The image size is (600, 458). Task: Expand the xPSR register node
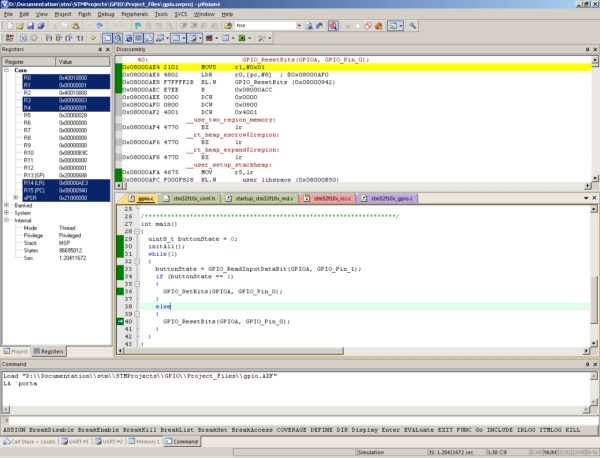point(16,197)
